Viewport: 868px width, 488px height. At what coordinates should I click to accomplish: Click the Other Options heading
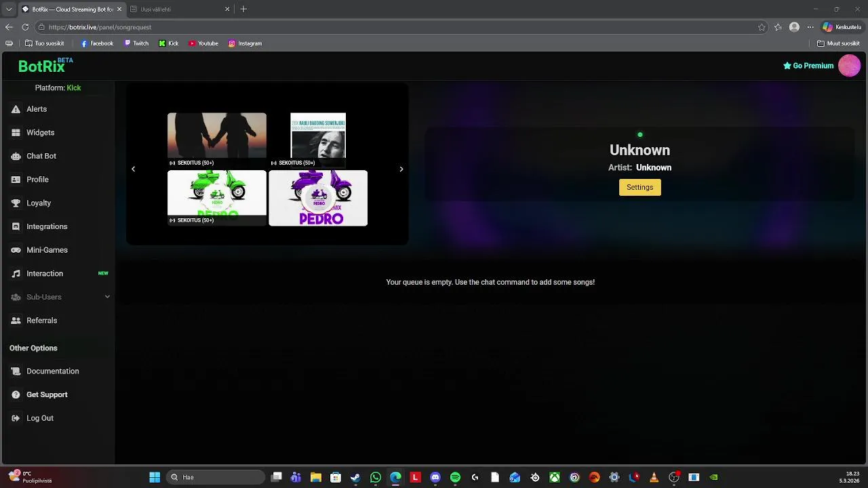33,348
